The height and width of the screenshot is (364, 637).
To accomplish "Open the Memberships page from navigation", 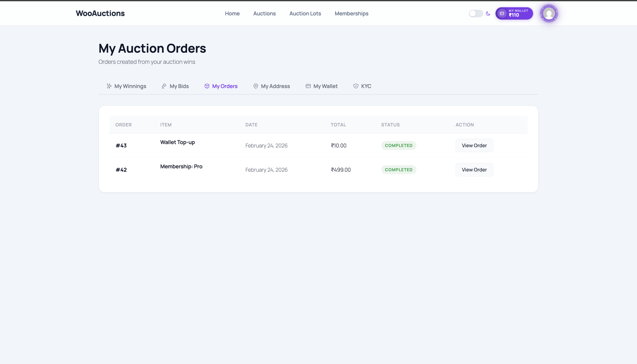I will [351, 13].
